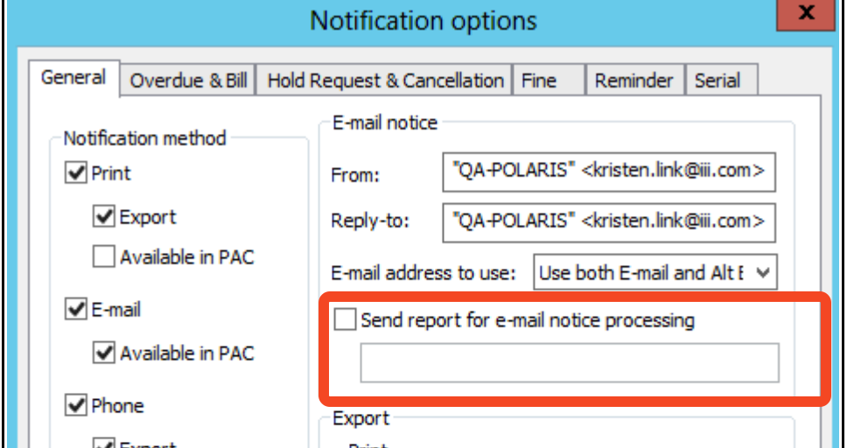Switch to the General tab
868x448 pixels.
[73, 78]
